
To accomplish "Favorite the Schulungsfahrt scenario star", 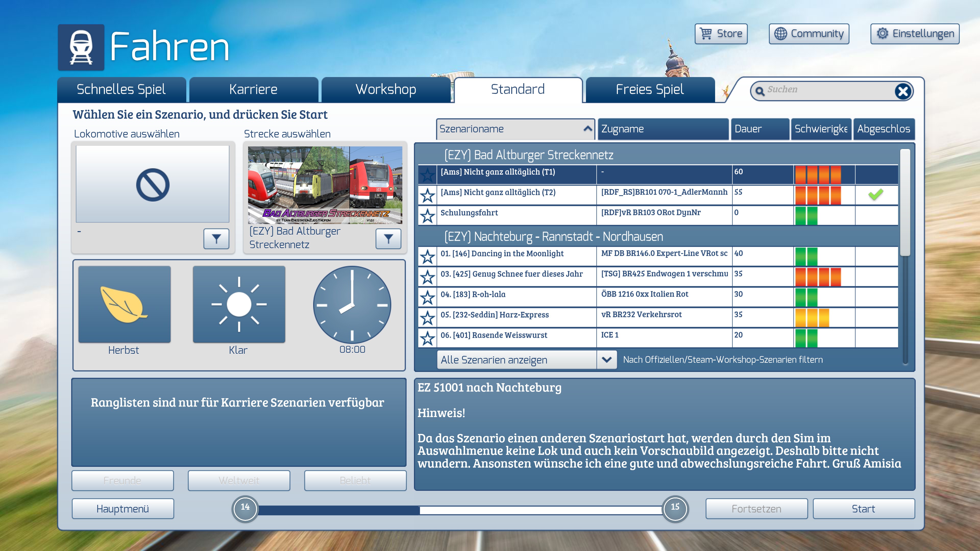I will click(x=428, y=216).
